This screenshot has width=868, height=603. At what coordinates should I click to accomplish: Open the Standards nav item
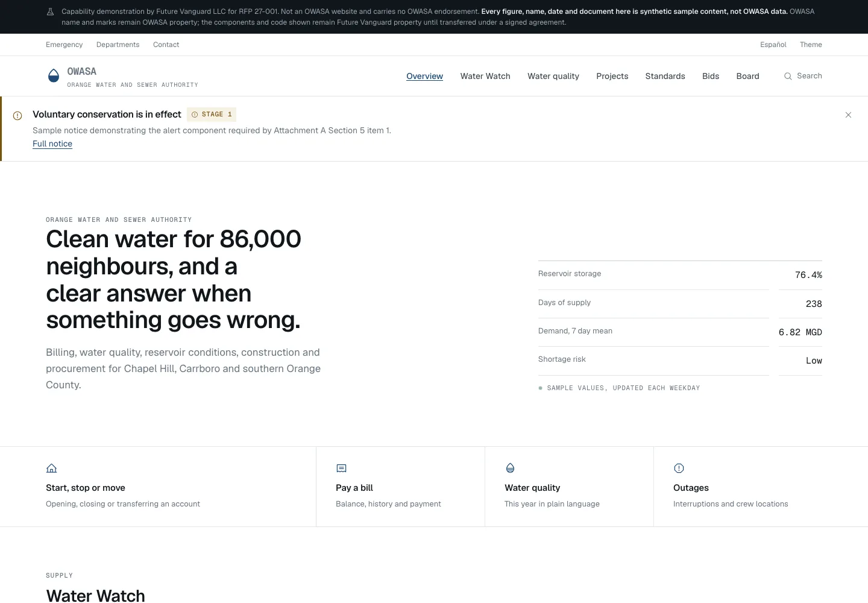pos(665,76)
